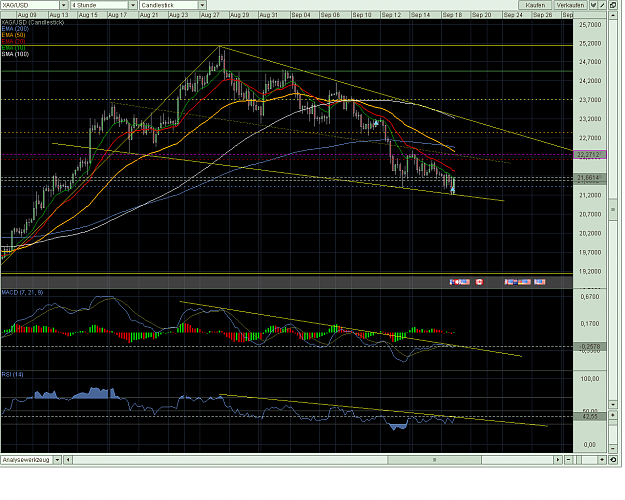Screen dimensions: 625x500
Task: Click the horizontal scrollbar thumb
Action: coord(434,460)
